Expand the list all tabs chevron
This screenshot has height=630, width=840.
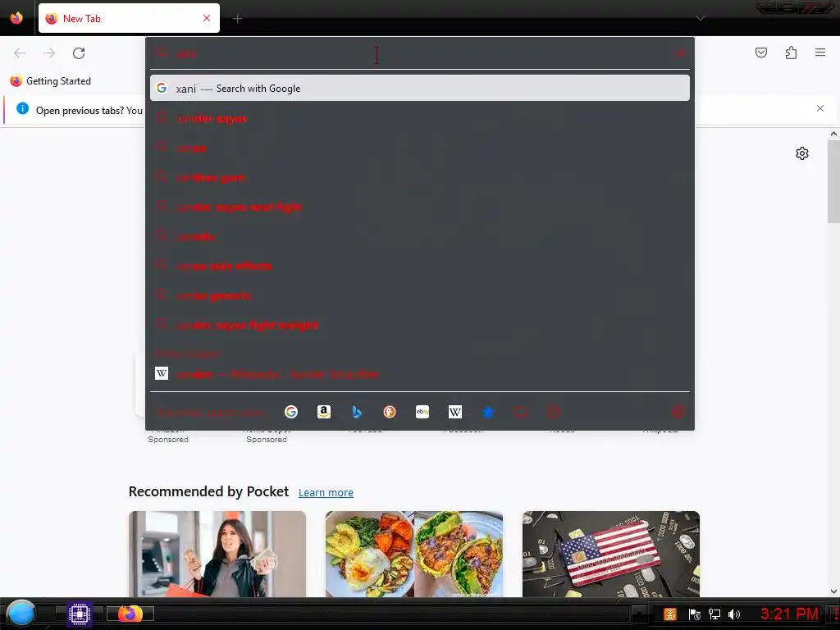[701, 18]
